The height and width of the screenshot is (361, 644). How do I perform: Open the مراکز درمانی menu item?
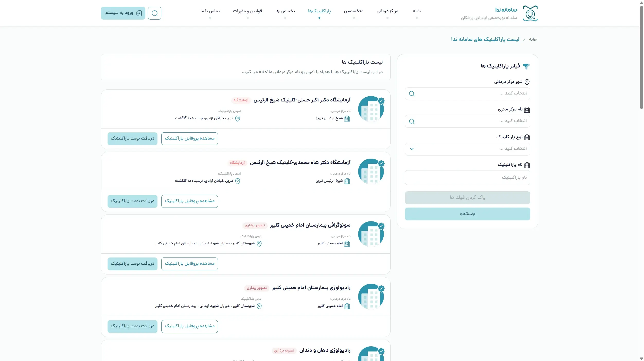[387, 11]
